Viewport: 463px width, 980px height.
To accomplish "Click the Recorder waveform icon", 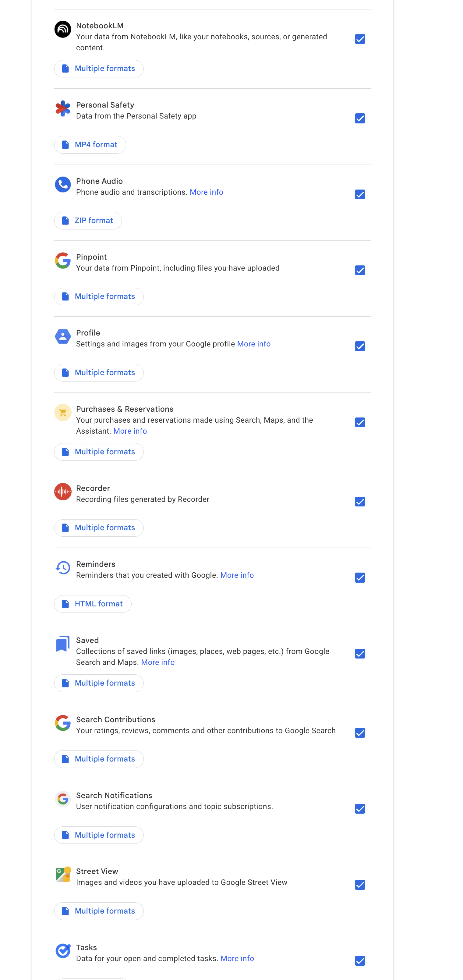I will pos(63,492).
